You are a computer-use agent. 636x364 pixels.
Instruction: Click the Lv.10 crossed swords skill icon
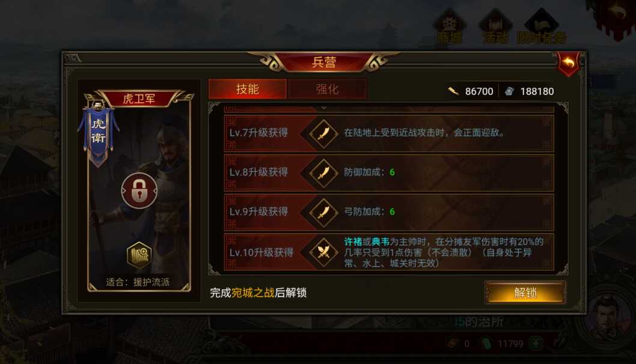tap(323, 252)
